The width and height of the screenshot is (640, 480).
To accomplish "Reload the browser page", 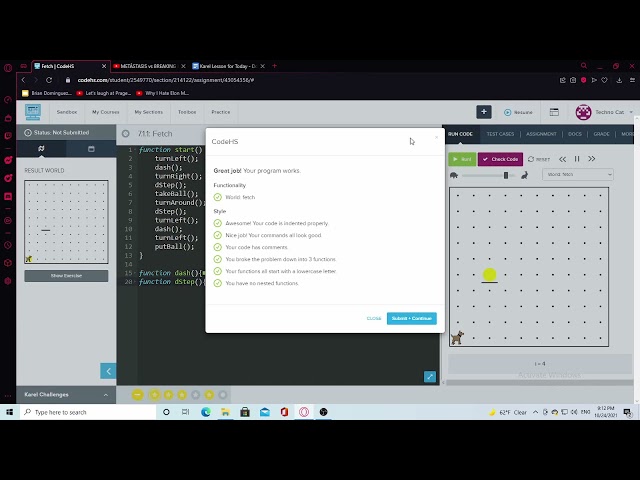I will 49,80.
